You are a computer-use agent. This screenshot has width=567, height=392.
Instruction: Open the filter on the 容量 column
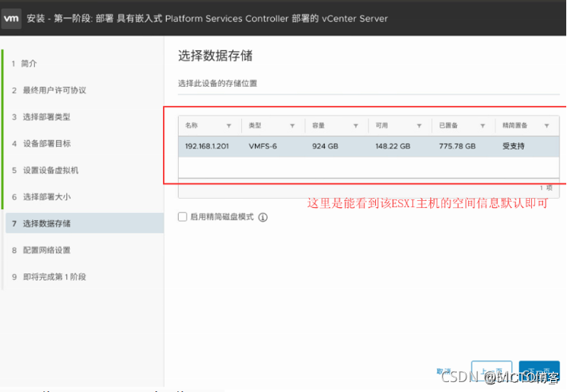[356, 126]
